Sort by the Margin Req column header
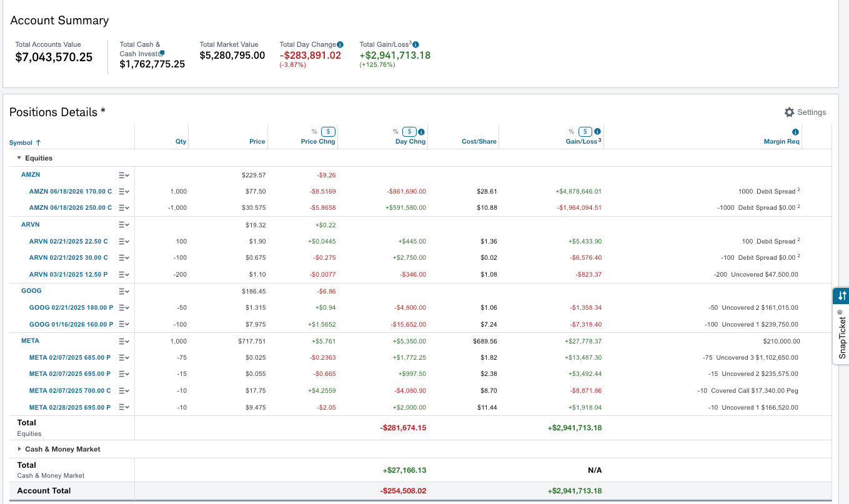The height and width of the screenshot is (504, 849). 781,142
